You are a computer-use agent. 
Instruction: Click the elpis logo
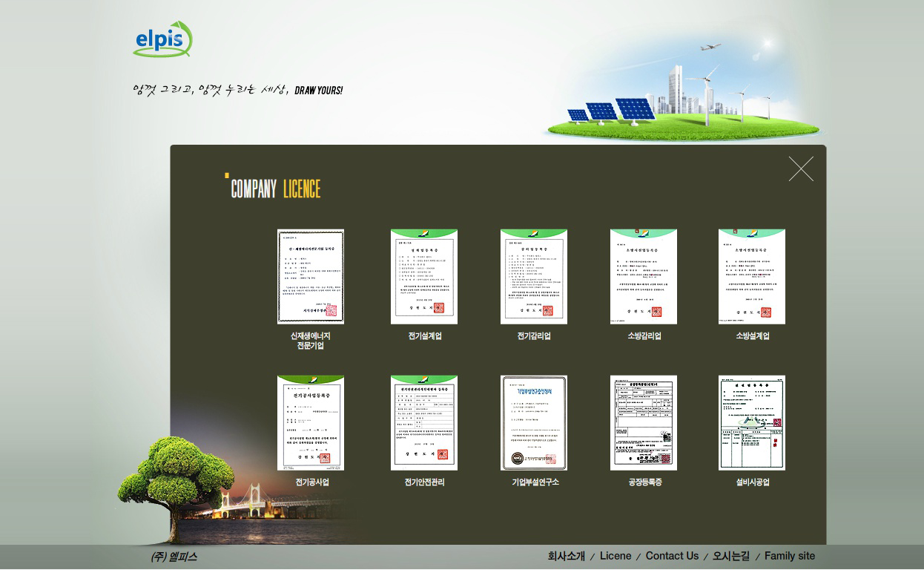[162, 40]
